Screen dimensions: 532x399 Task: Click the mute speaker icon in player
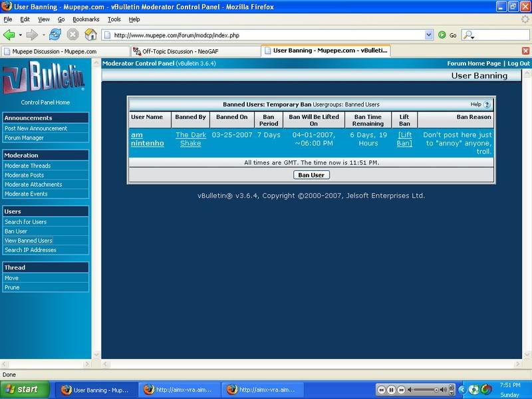click(x=410, y=390)
